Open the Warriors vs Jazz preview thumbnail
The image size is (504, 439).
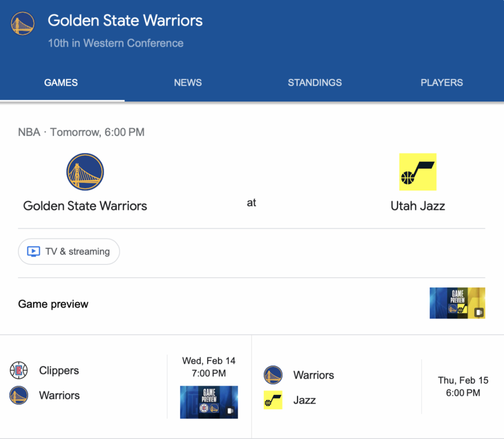(457, 303)
